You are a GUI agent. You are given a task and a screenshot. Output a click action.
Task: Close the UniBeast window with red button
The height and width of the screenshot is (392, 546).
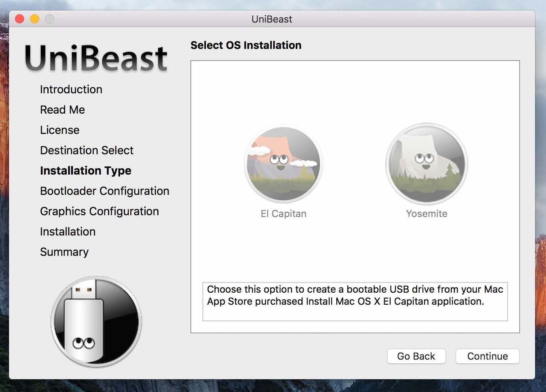pos(20,19)
